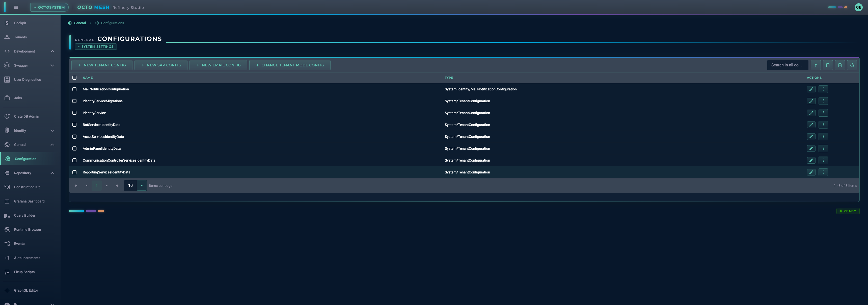Edit MailNotificationConfiguration with pencil icon
This screenshot has height=305, width=868.
pyautogui.click(x=811, y=89)
